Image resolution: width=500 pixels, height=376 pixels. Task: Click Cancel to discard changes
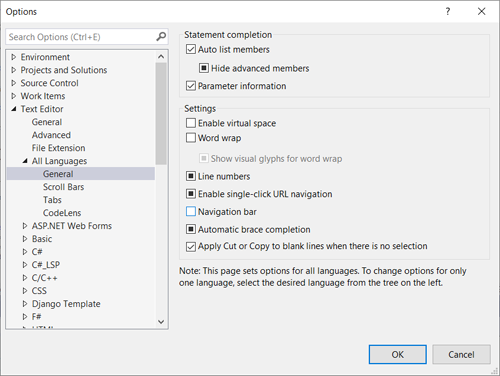[x=461, y=354]
